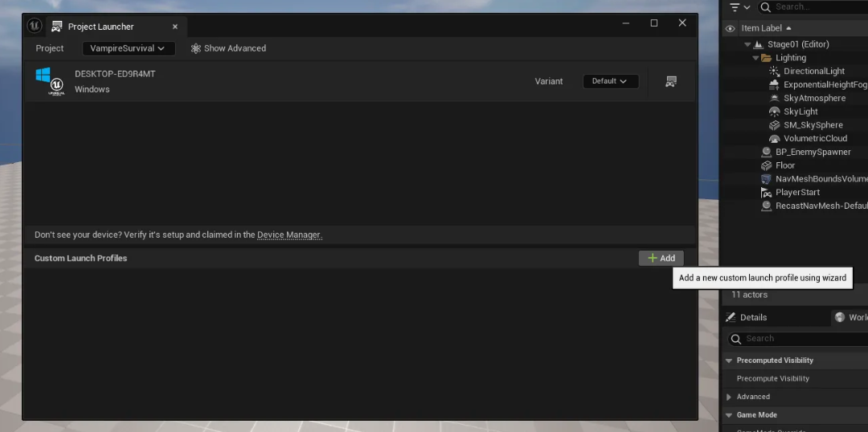Toggle Show Advanced option
The width and height of the screenshot is (868, 432).
pos(228,48)
